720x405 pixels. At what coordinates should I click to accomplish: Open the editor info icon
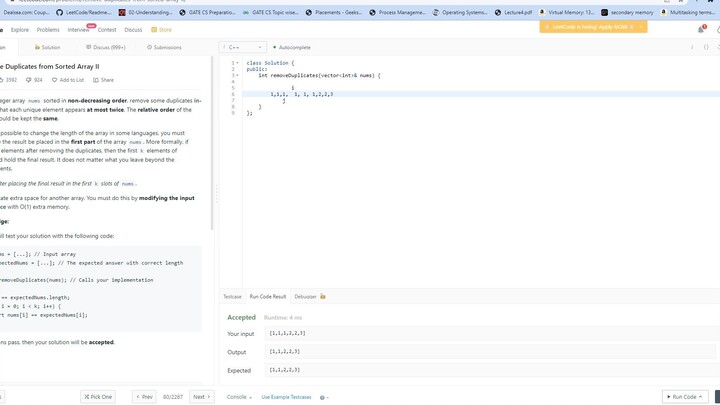pyautogui.click(x=693, y=47)
